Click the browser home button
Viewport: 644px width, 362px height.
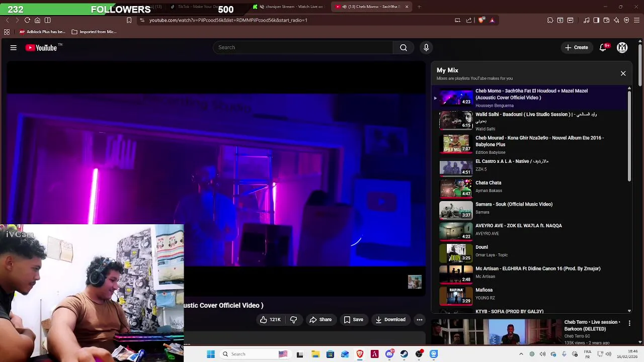coord(37,20)
